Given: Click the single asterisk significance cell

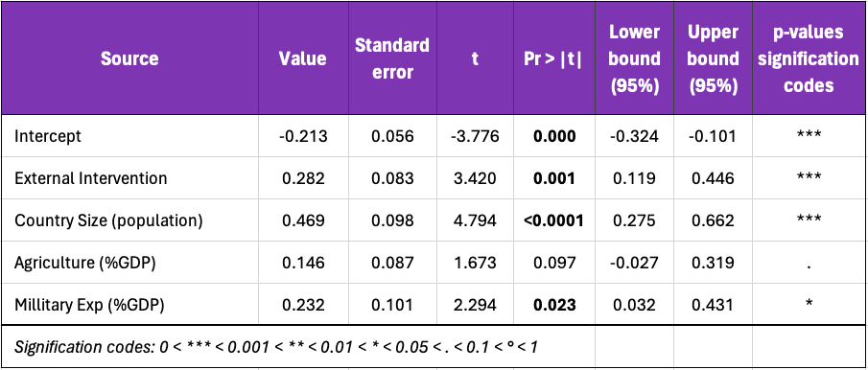Looking at the screenshot, I should click(x=809, y=304).
